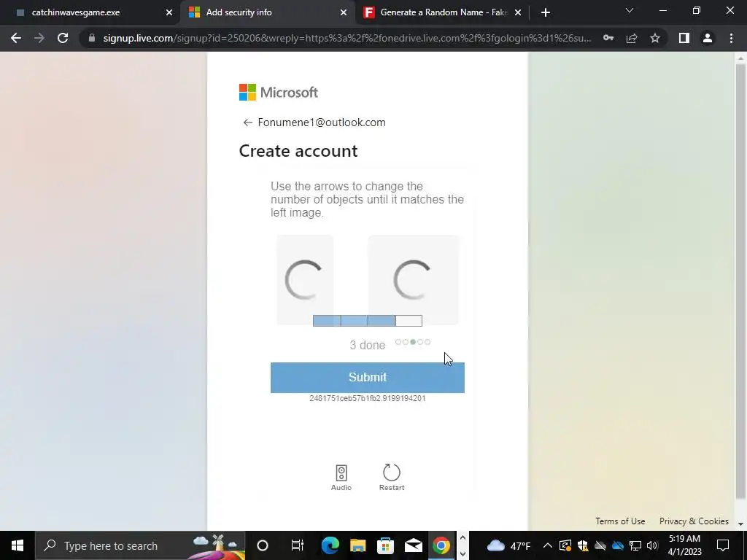This screenshot has width=747, height=560.
Task: Click Chrome icon on taskbar
Action: tap(441, 545)
